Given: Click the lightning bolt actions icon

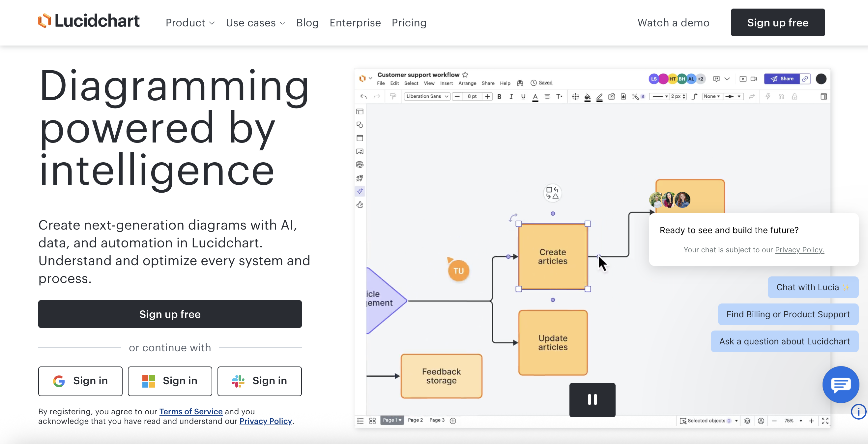Looking at the screenshot, I should (768, 97).
